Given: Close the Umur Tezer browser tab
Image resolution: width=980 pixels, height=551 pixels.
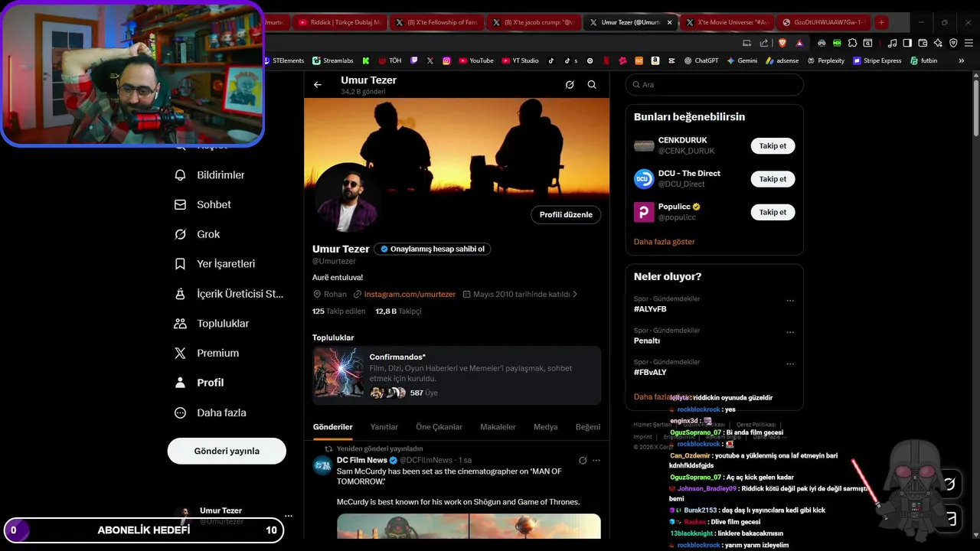Looking at the screenshot, I should point(669,23).
